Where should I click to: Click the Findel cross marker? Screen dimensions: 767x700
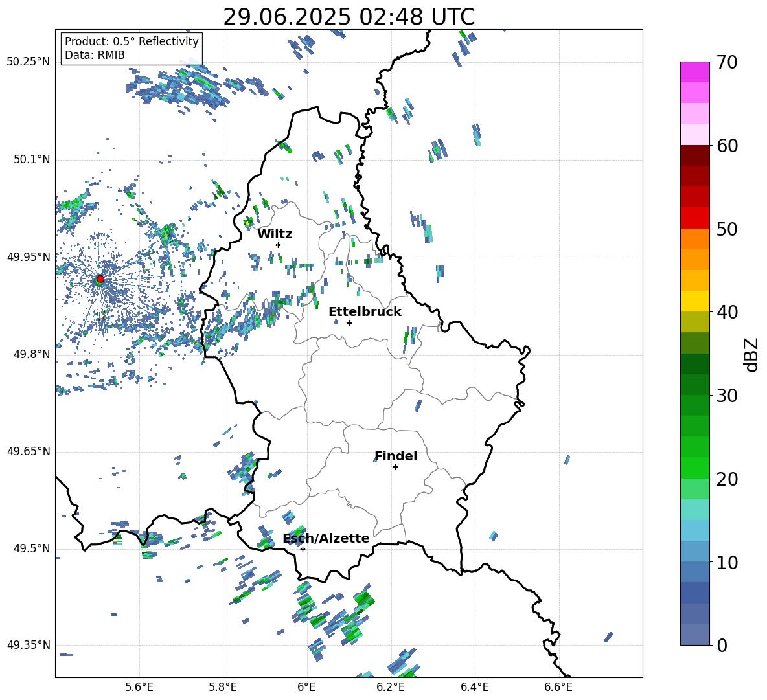[x=395, y=468]
